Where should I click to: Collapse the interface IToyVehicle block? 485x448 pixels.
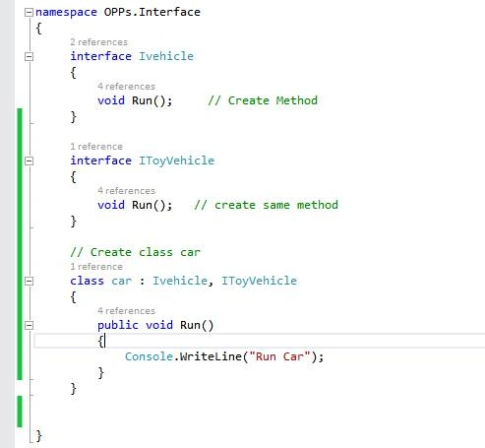pos(30,161)
